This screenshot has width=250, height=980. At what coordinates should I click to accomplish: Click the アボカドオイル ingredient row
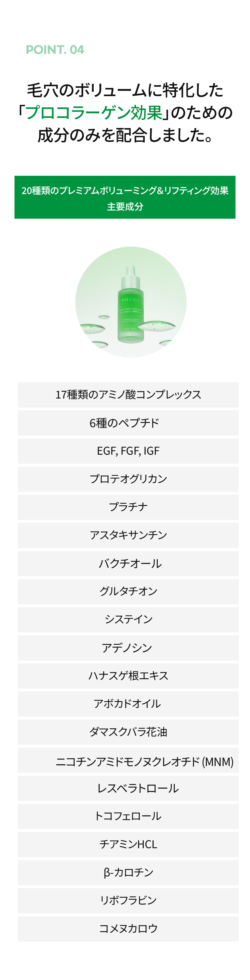(x=128, y=704)
